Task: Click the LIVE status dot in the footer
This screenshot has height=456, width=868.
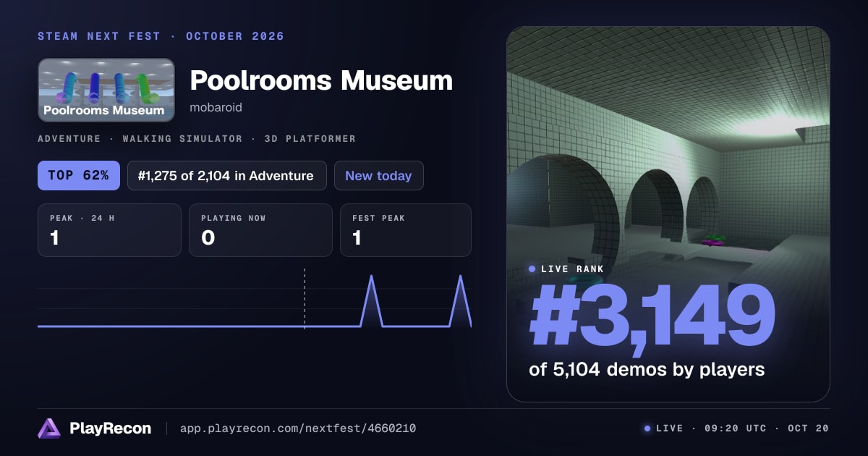Action: [647, 428]
